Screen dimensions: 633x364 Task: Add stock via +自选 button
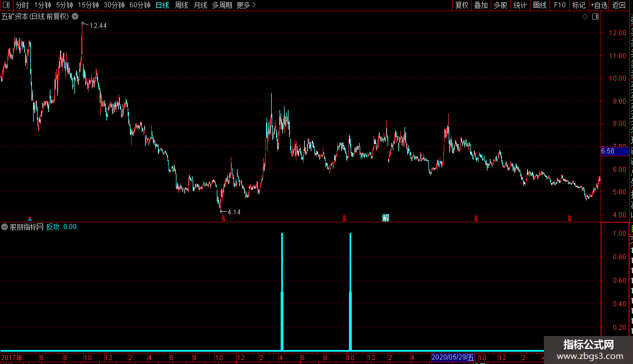click(x=599, y=5)
